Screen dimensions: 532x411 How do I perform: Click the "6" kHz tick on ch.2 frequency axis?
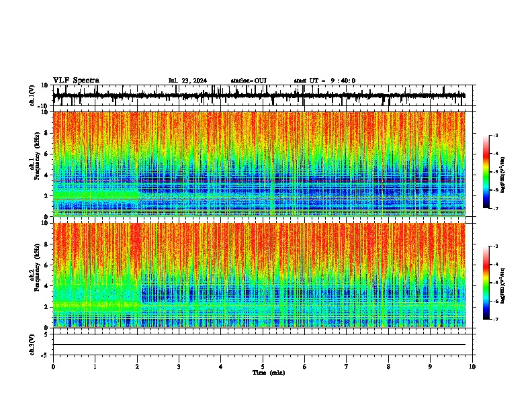click(47, 265)
